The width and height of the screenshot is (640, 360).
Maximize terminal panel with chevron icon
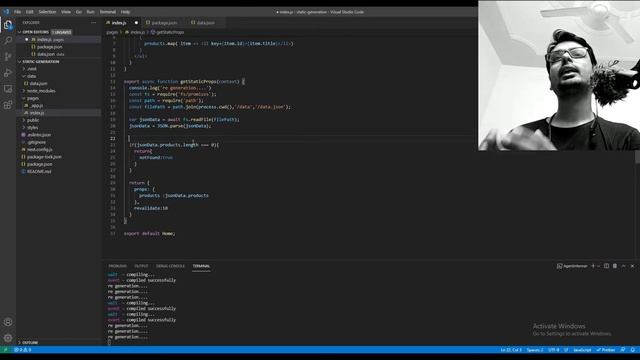pyautogui.click(x=624, y=266)
